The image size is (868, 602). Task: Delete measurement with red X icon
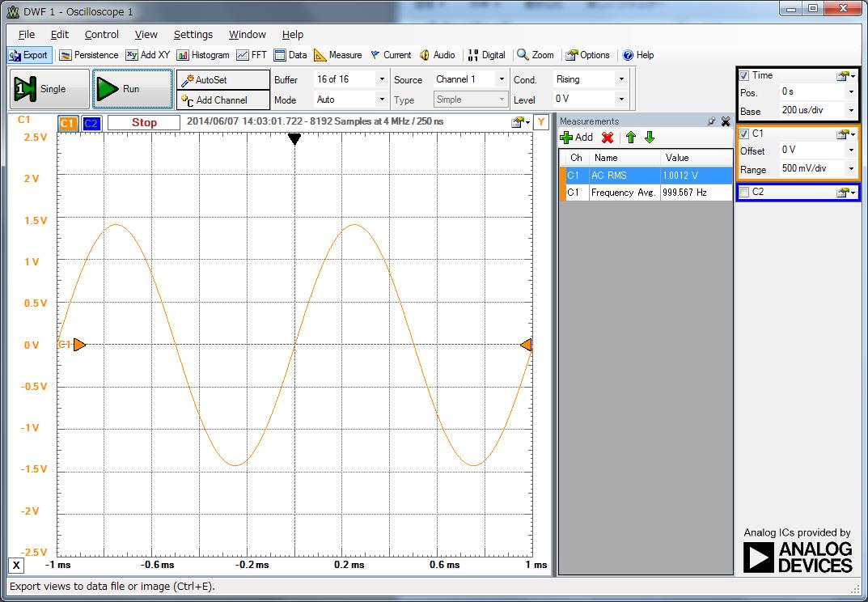[608, 138]
